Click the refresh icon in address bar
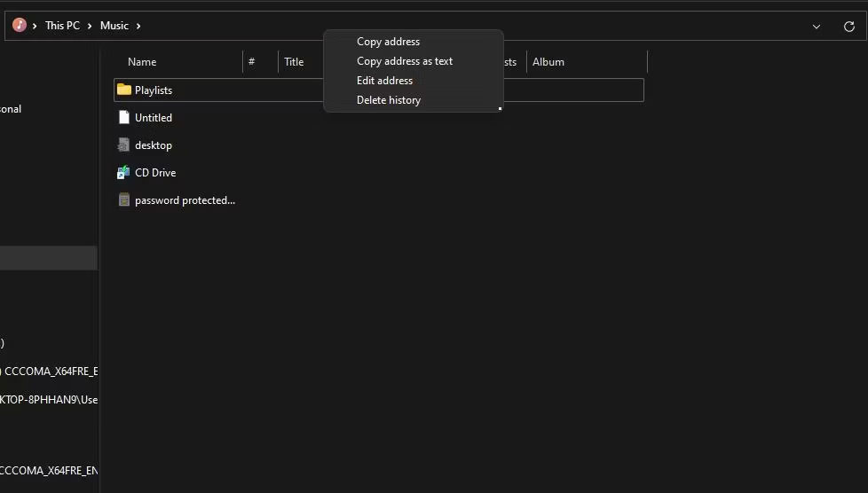The height and width of the screenshot is (493, 868). pos(848,26)
